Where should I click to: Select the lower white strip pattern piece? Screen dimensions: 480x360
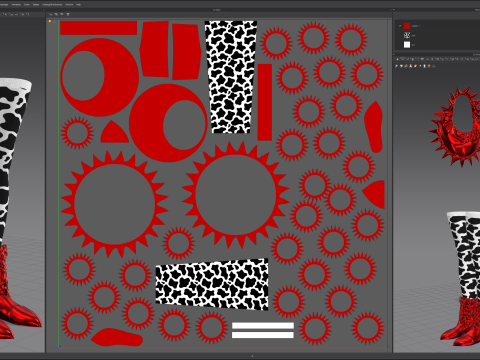[x=263, y=335]
